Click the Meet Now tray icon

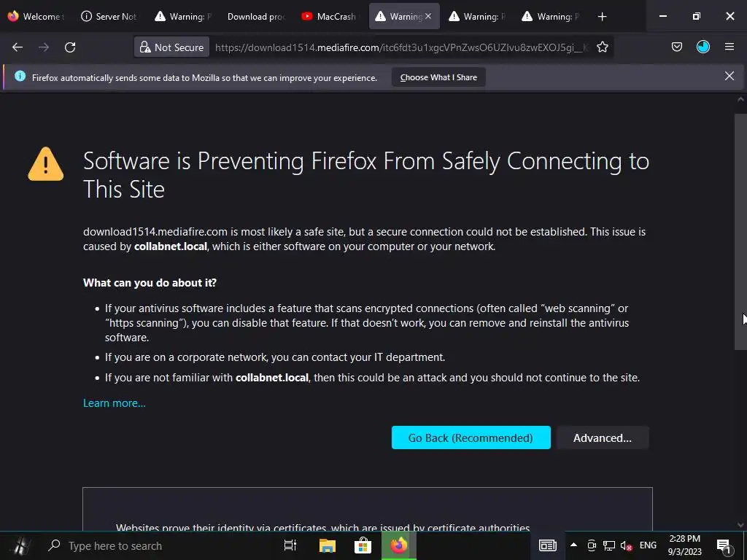point(591,545)
